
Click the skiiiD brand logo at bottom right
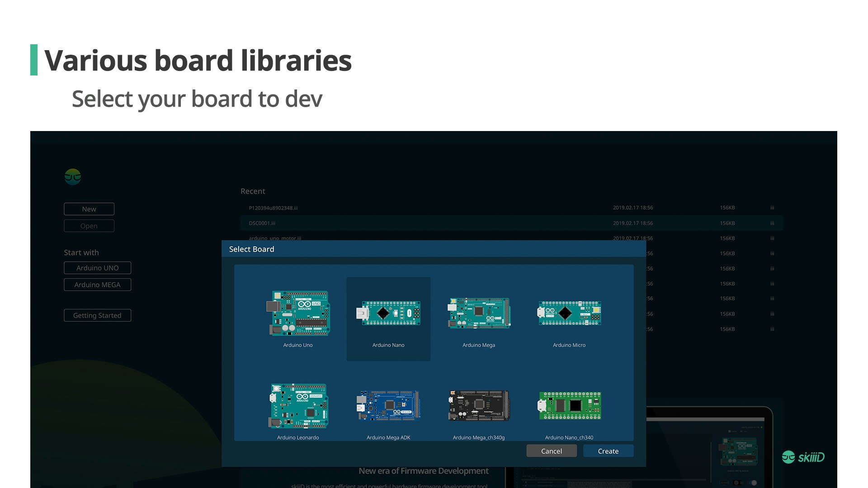(x=803, y=457)
